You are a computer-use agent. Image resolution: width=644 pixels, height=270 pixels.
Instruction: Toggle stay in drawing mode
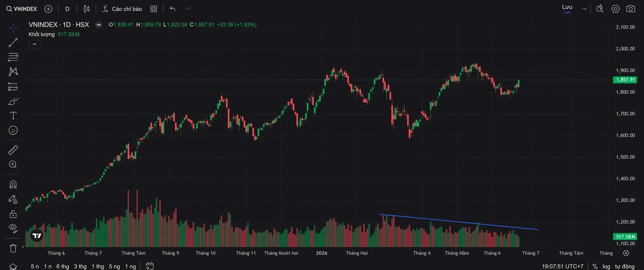point(13,199)
